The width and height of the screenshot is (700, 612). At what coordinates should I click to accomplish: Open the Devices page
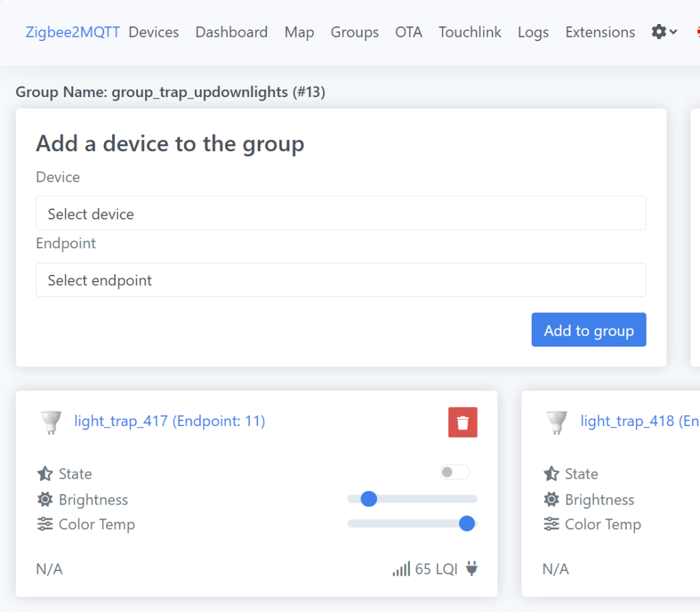pyautogui.click(x=153, y=32)
